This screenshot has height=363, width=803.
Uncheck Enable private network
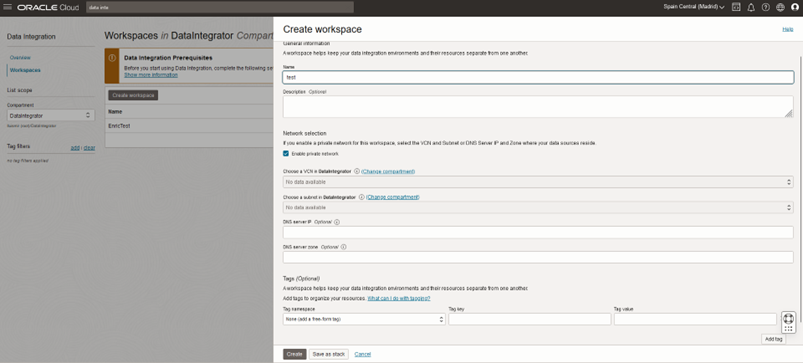pos(286,154)
